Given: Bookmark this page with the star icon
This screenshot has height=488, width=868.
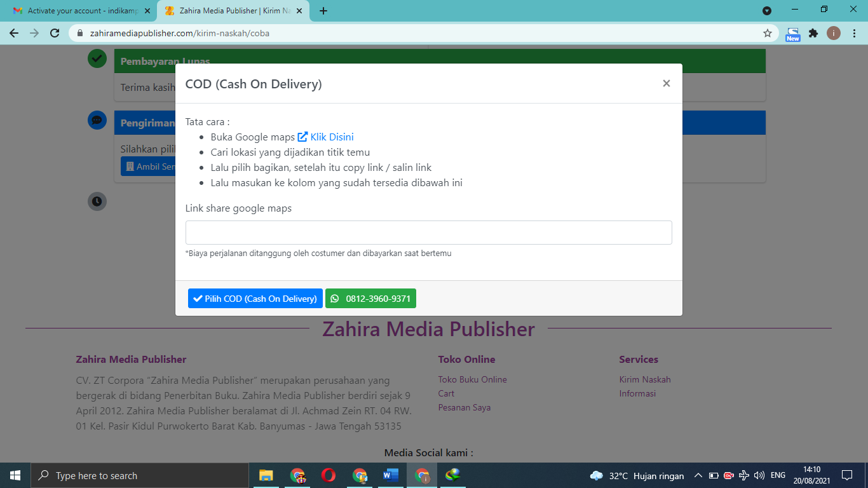Looking at the screenshot, I should (x=768, y=33).
